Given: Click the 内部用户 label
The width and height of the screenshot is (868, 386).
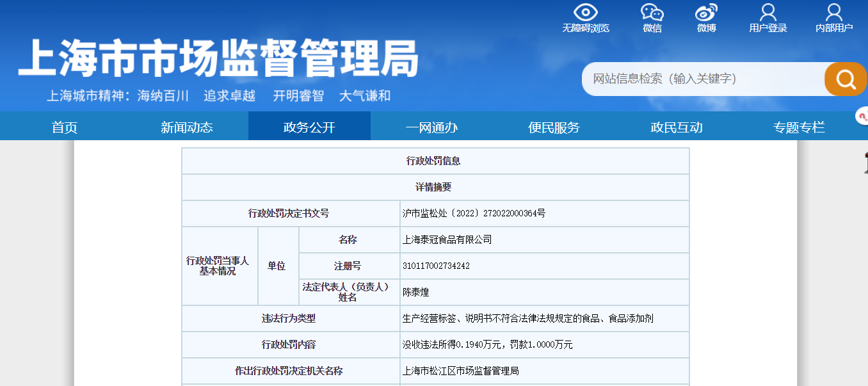Looking at the screenshot, I should click(x=834, y=28).
